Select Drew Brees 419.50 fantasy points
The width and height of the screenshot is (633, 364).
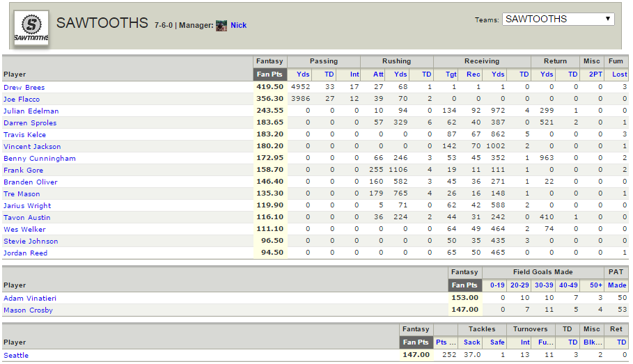click(x=270, y=87)
